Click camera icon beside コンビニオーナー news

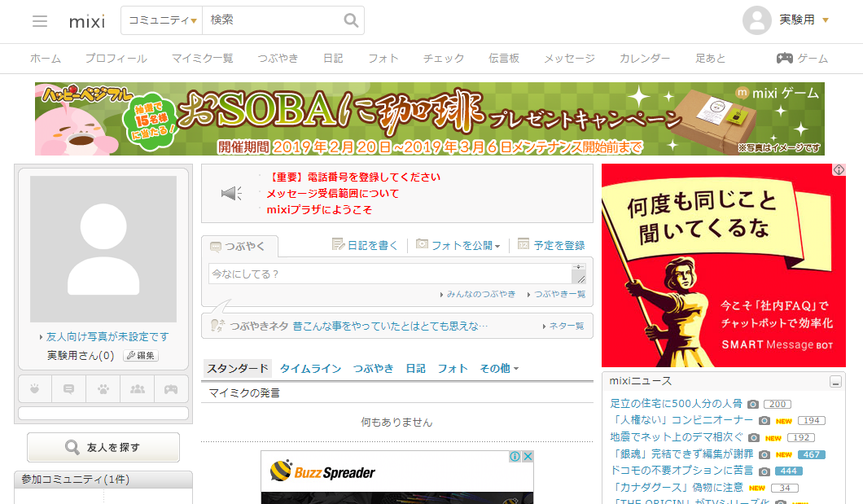(764, 421)
